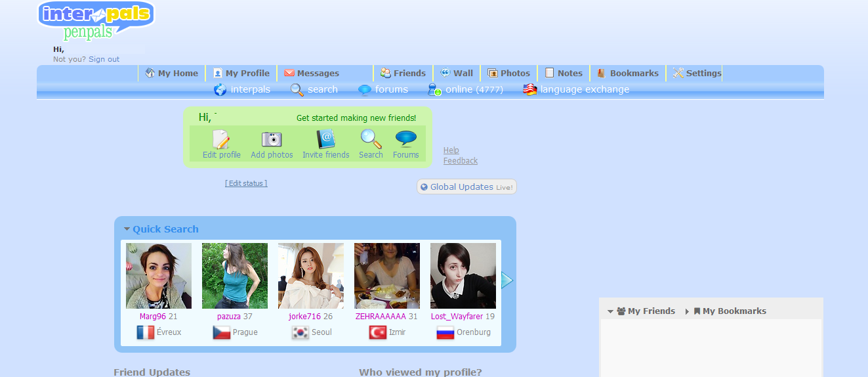868x377 pixels.
Task: Click the Sign out link
Action: tap(104, 59)
